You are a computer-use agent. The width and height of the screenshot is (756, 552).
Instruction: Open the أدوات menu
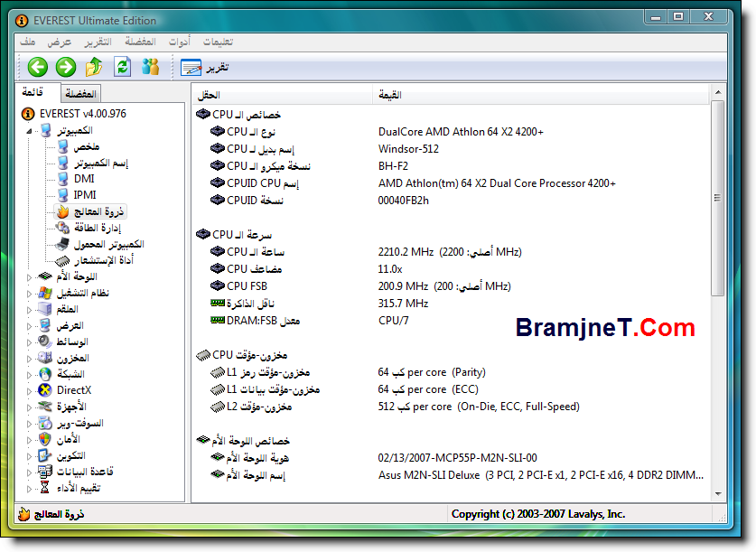point(180,42)
